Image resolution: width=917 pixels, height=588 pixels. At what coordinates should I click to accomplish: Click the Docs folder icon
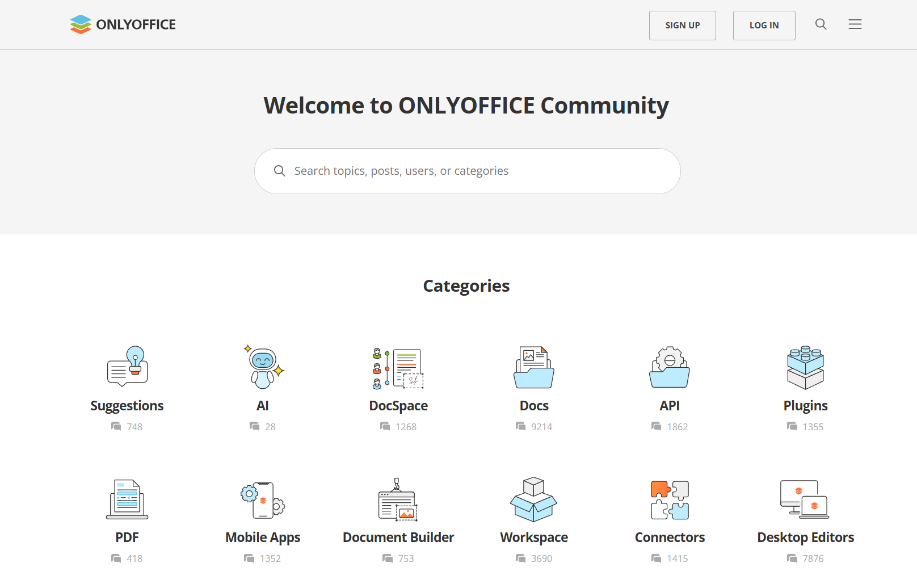coord(534,368)
